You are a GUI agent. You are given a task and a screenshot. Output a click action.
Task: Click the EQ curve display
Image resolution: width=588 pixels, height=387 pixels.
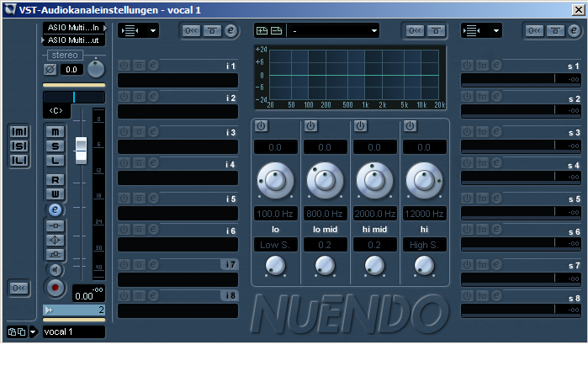350,77
